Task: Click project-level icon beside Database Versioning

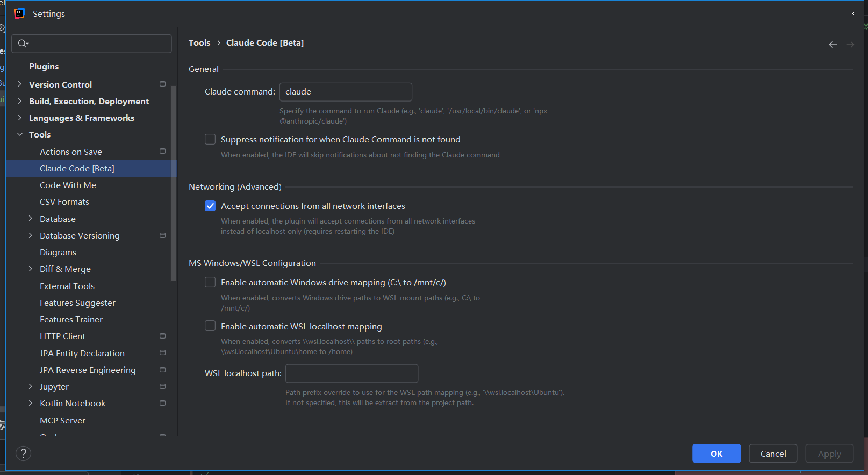Action: pyautogui.click(x=162, y=235)
